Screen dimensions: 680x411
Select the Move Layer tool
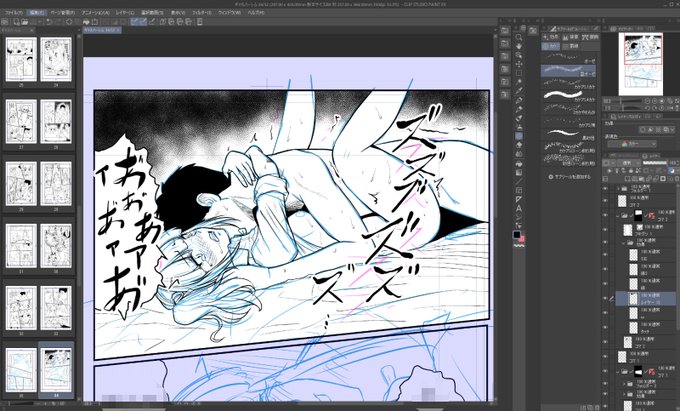(x=519, y=64)
